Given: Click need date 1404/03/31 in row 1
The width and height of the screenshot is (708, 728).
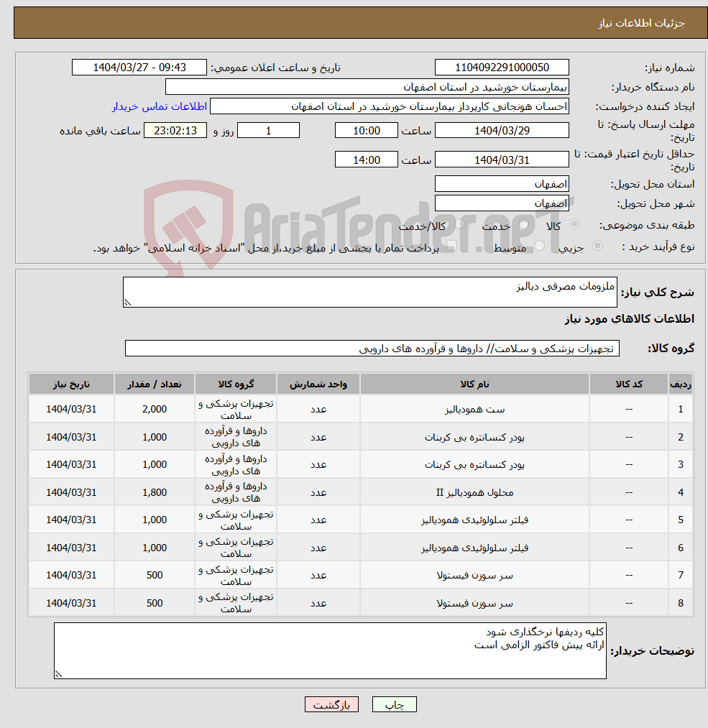Looking at the screenshot, I should pos(71,409).
